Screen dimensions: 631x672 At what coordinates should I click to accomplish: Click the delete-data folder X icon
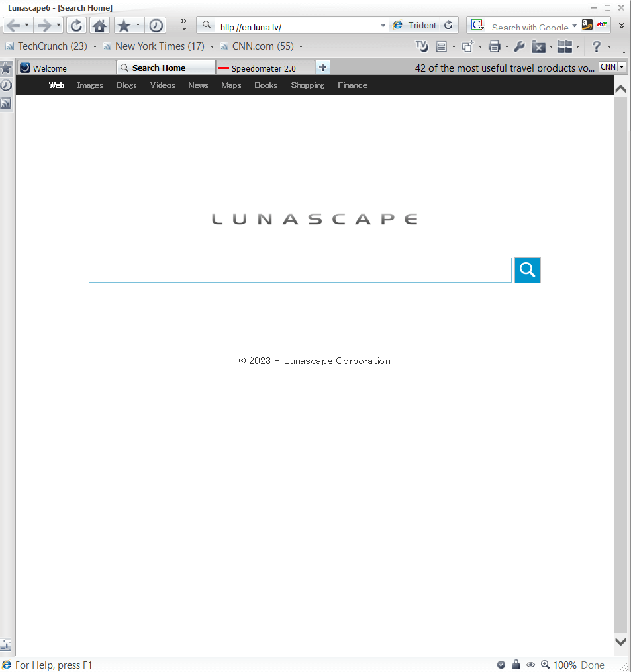[x=538, y=46]
